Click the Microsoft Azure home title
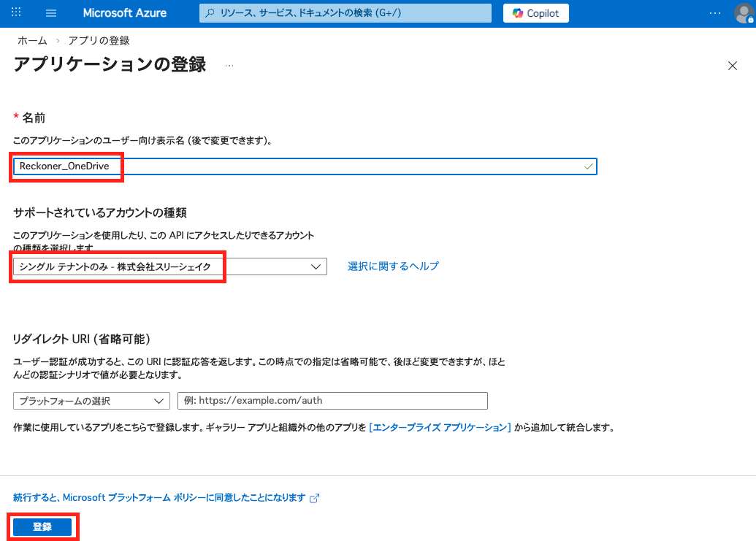The width and height of the screenshot is (756, 541). point(124,13)
